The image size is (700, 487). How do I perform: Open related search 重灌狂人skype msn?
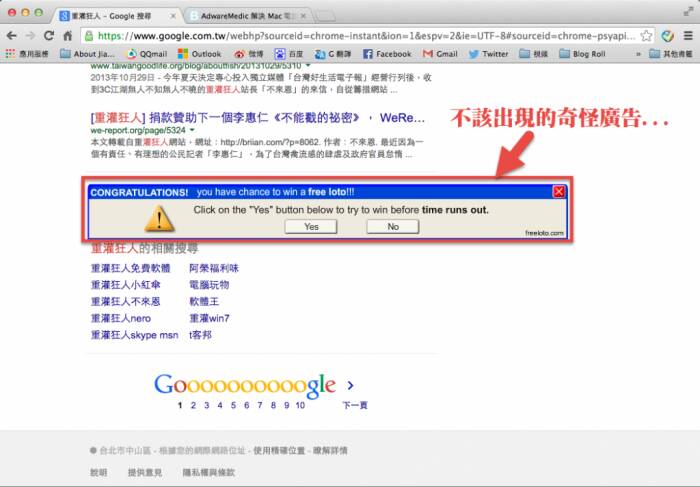point(134,335)
